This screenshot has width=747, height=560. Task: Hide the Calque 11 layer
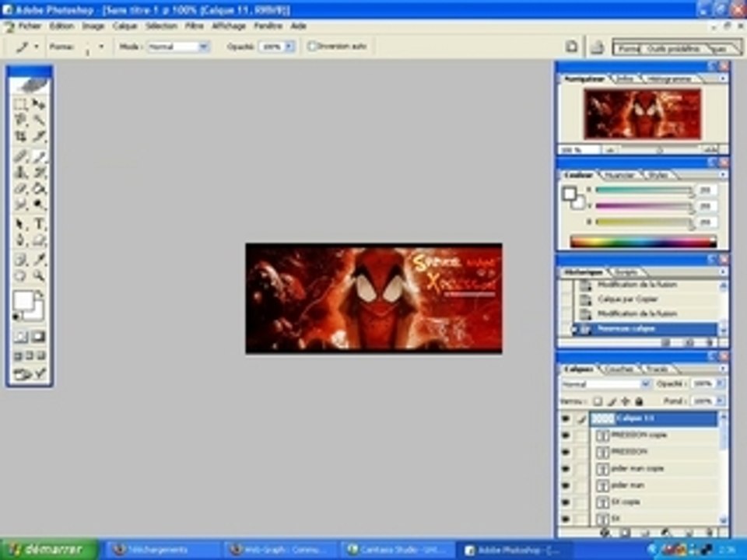pos(566,419)
